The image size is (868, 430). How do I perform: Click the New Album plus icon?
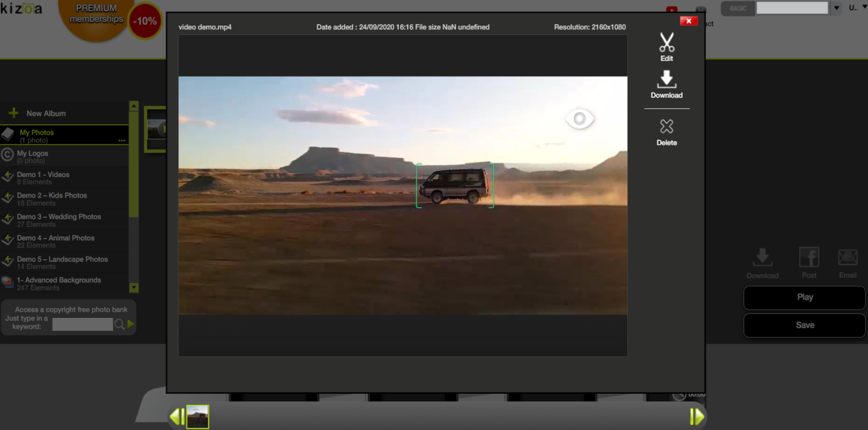coord(14,113)
